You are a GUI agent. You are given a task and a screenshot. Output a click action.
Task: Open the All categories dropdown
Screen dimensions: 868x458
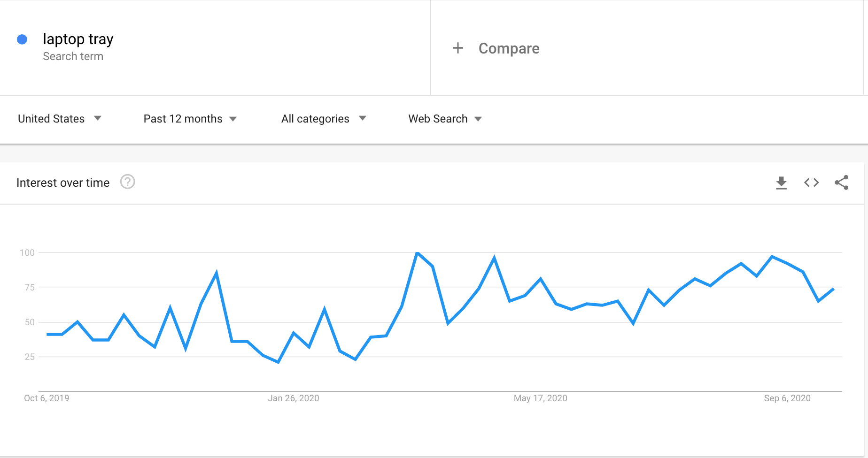323,119
